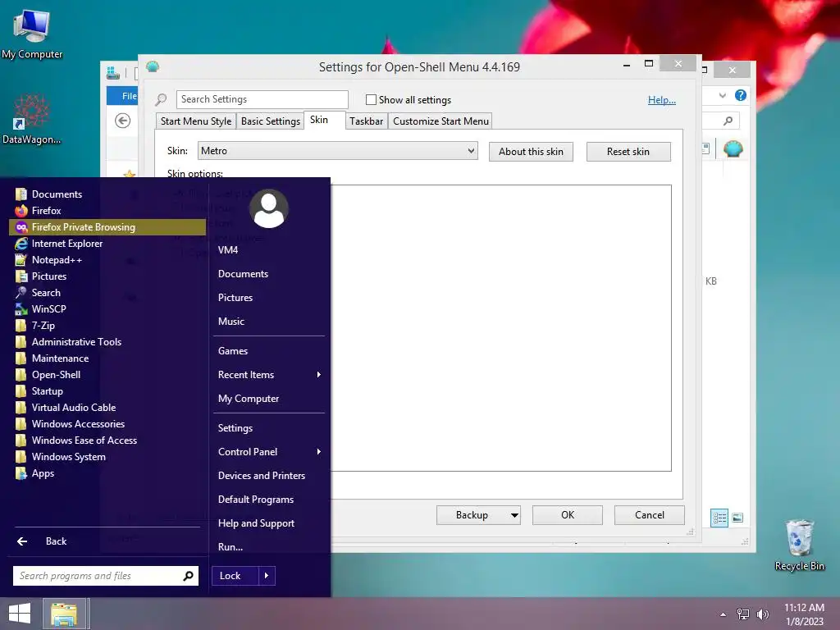Launch Internet Explorer from the list
840x630 pixels.
point(107,243)
